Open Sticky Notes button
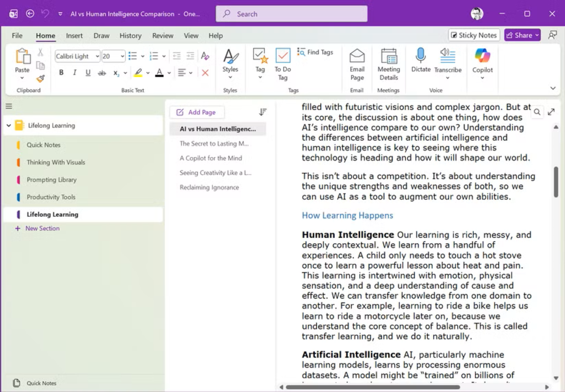This screenshot has height=392, width=565. pyautogui.click(x=474, y=35)
